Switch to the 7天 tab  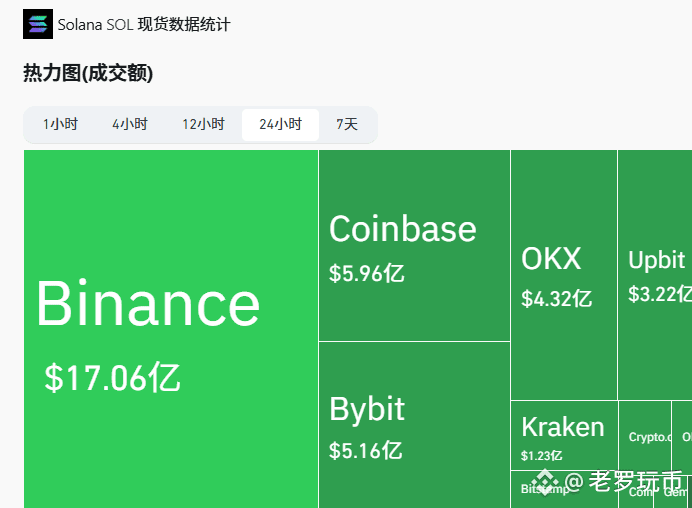point(347,124)
